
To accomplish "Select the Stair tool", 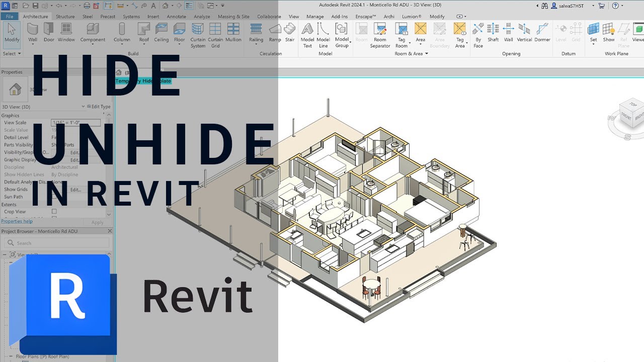I will 290,33.
